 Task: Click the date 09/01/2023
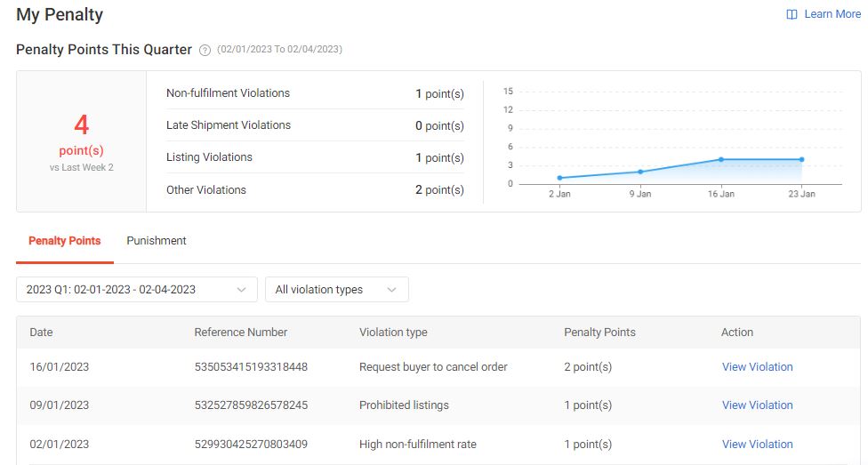point(60,405)
